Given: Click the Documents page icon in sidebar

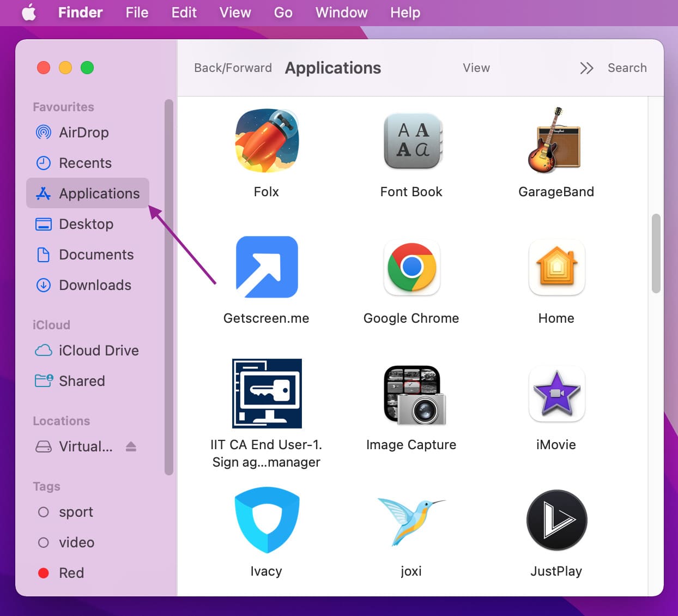Looking at the screenshot, I should coord(44,255).
